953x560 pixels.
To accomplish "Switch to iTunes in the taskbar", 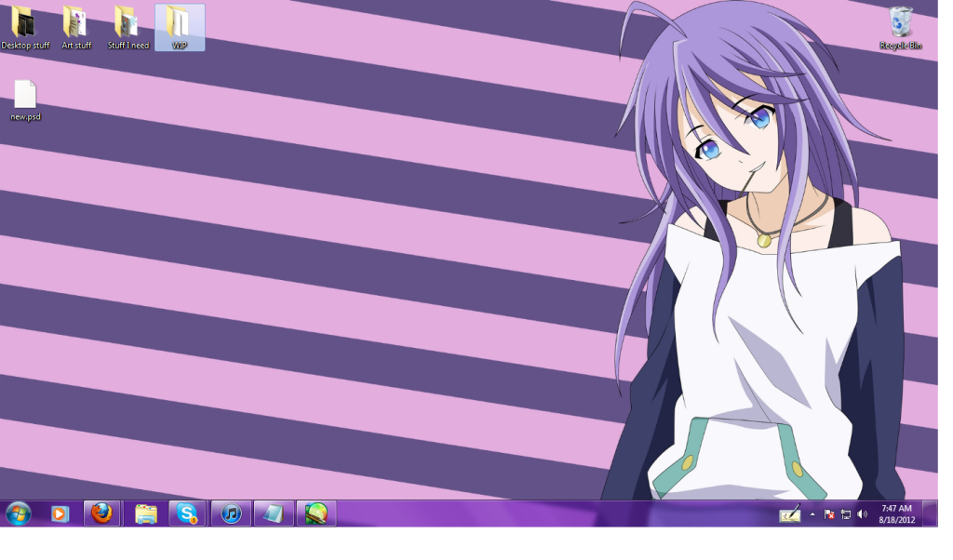I will click(x=231, y=513).
